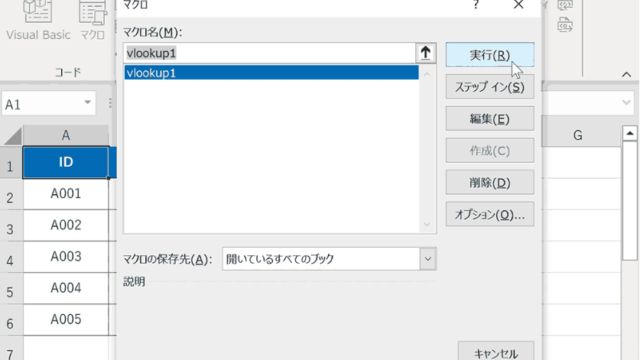Viewport: 640px width, 360px height.
Task: Click the macro list scroll down arrow
Action: (427, 225)
